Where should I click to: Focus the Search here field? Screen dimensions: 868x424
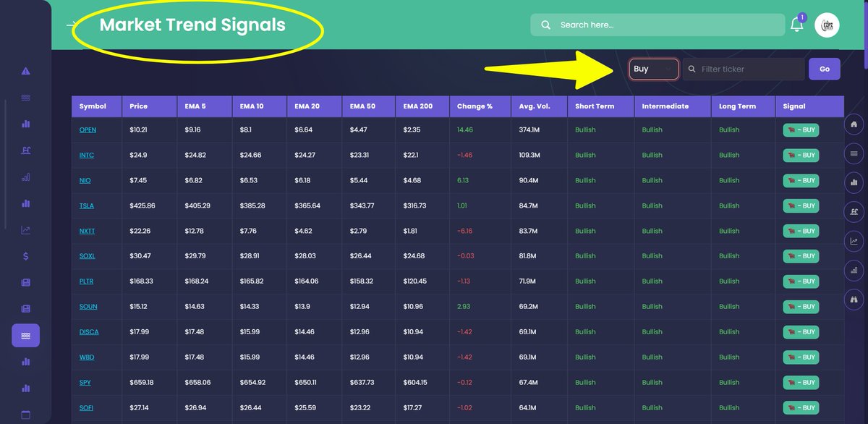tap(658, 25)
